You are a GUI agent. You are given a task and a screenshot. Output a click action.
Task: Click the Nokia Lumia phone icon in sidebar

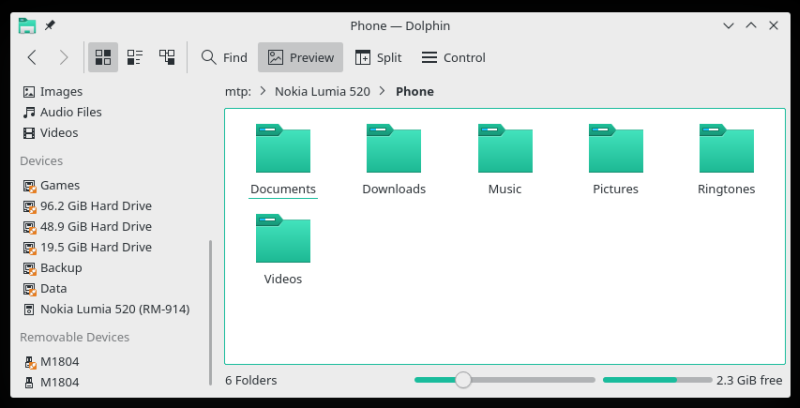(x=30, y=309)
